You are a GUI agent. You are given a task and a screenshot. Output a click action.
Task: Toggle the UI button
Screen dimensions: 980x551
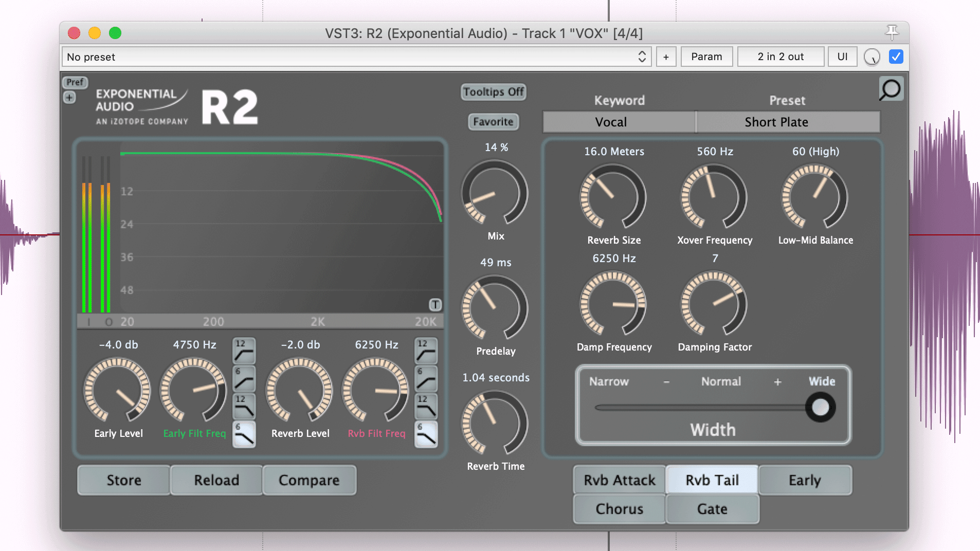[842, 57]
